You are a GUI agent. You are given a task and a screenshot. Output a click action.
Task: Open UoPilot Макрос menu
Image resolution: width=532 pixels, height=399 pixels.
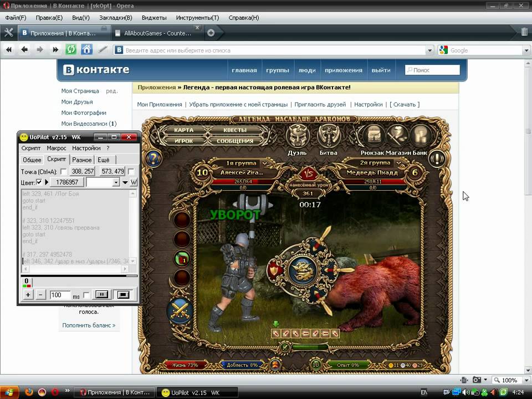pyautogui.click(x=57, y=148)
